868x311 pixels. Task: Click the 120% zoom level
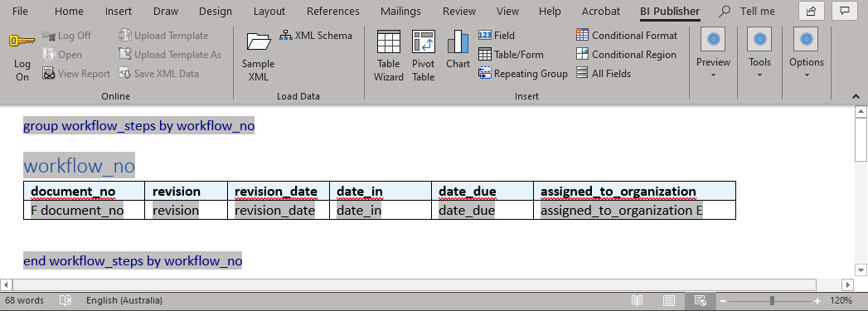pyautogui.click(x=841, y=300)
